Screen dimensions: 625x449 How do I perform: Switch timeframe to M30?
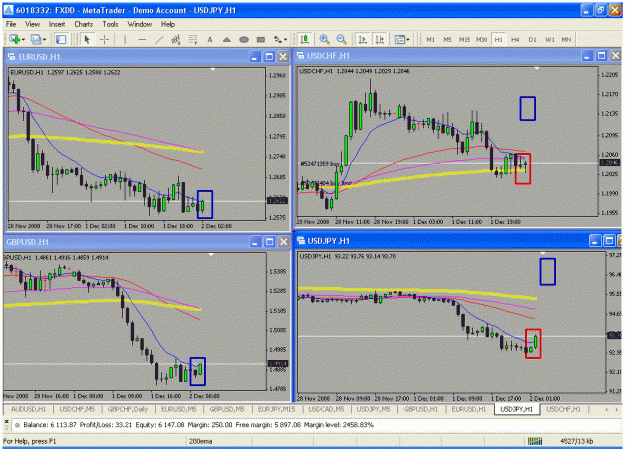click(x=482, y=39)
